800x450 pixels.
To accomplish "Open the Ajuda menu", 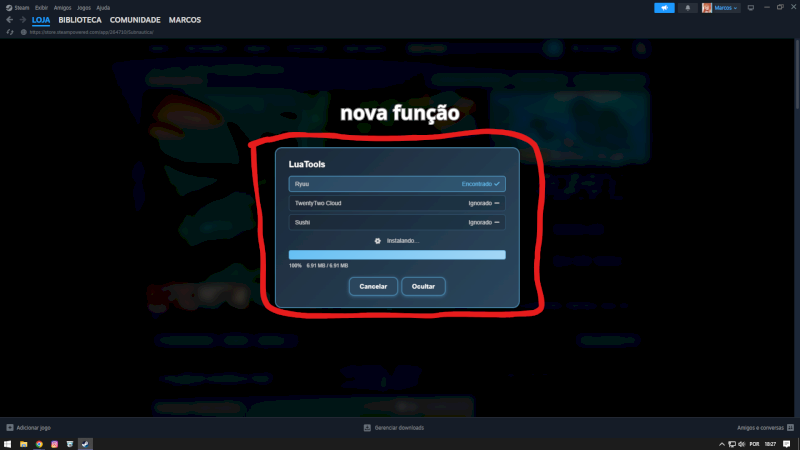I will (103, 8).
